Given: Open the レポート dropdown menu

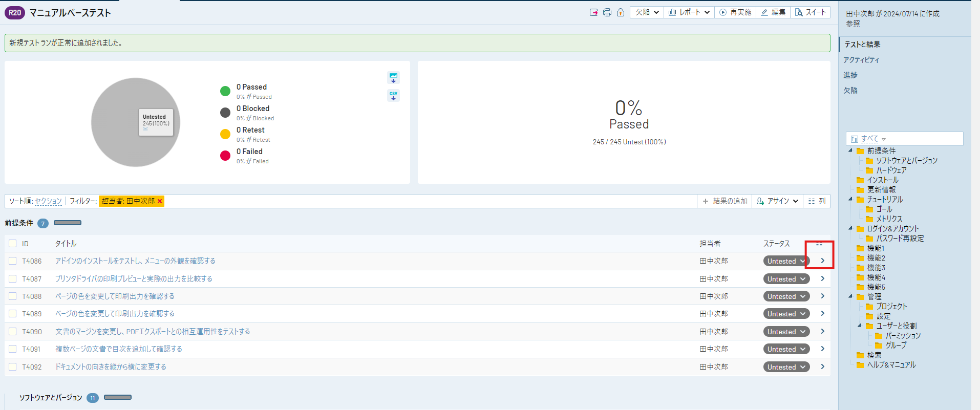Looking at the screenshot, I should click(689, 12).
